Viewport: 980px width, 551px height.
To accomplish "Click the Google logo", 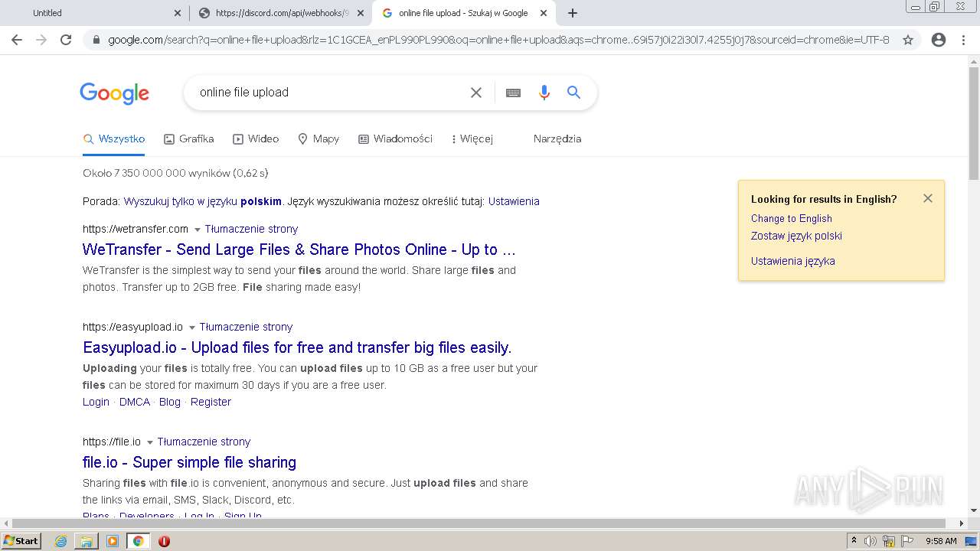I will tap(114, 93).
